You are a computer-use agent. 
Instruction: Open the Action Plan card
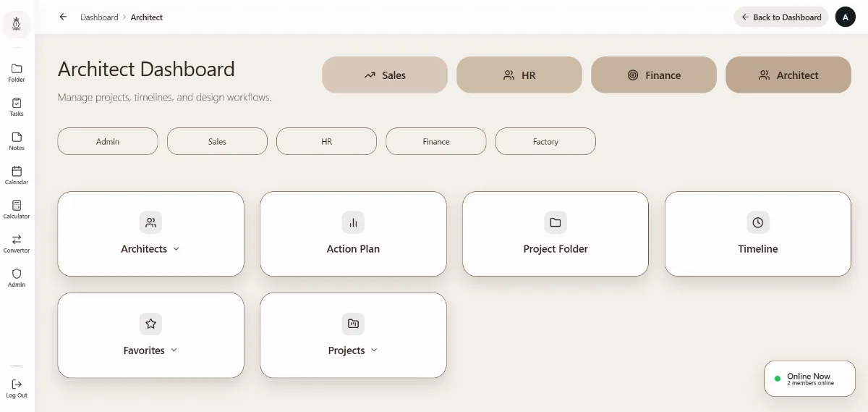(x=353, y=234)
